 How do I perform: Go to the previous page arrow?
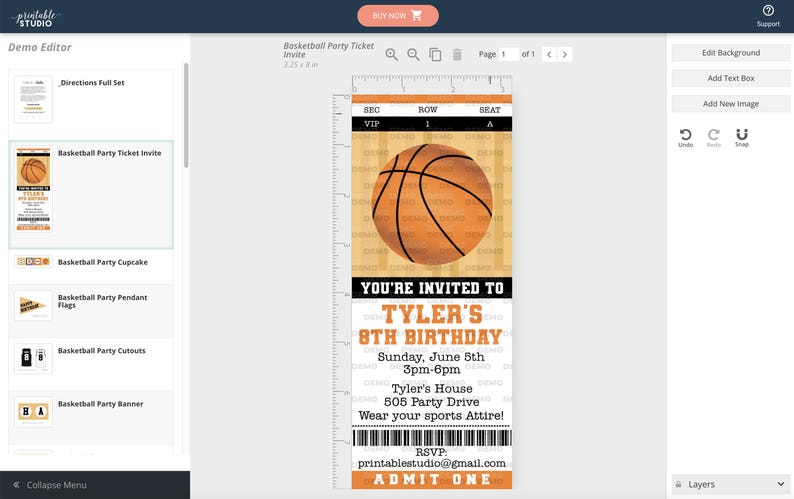pos(549,54)
